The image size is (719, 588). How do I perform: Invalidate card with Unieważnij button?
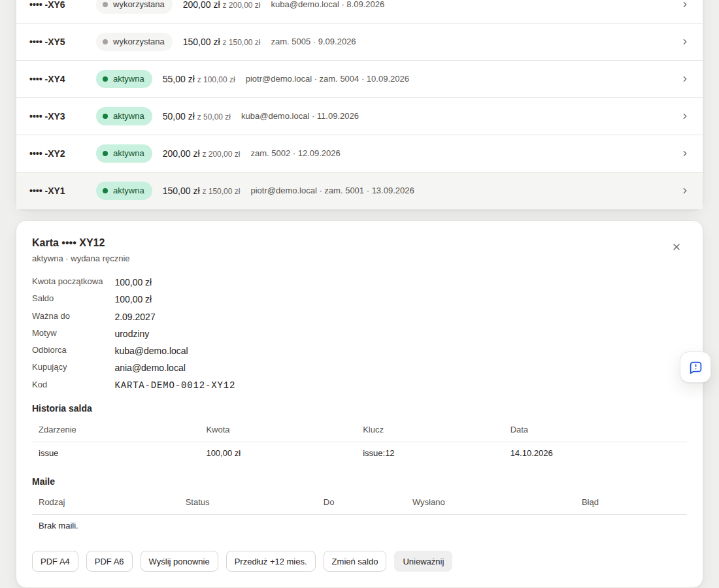[424, 561]
